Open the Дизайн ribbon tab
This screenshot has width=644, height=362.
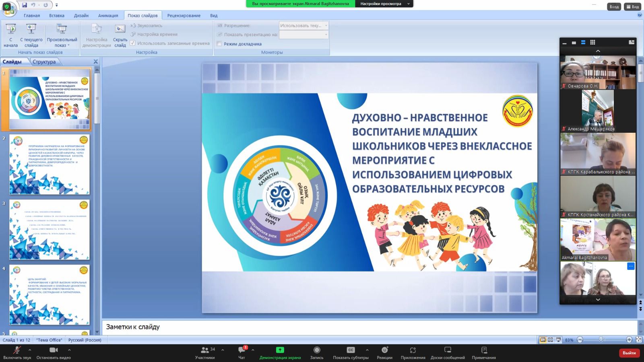pos(81,15)
